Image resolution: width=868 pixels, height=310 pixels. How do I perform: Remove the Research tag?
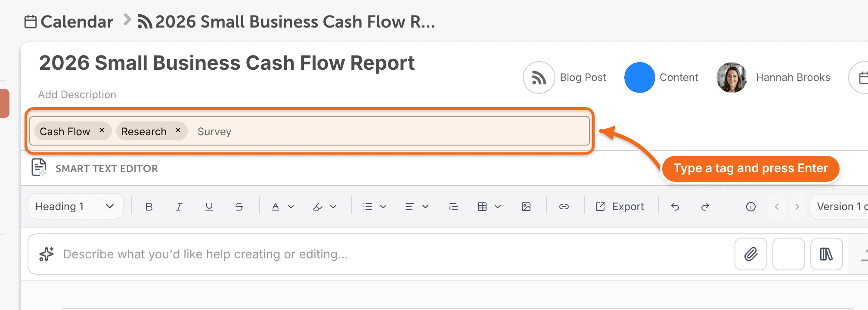pos(178,130)
